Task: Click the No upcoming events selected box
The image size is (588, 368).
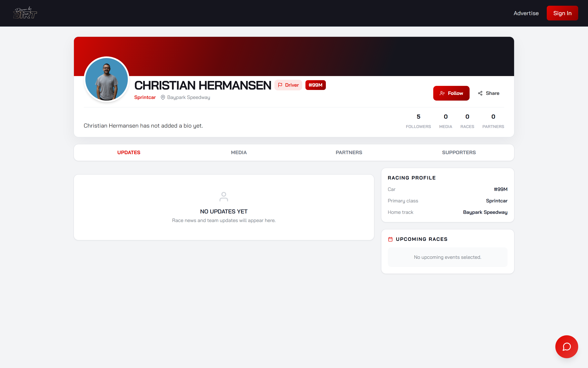Action: (448, 257)
